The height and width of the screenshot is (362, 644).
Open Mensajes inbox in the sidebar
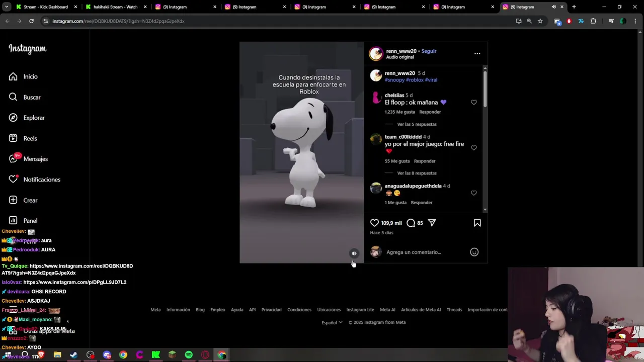pos(28,159)
